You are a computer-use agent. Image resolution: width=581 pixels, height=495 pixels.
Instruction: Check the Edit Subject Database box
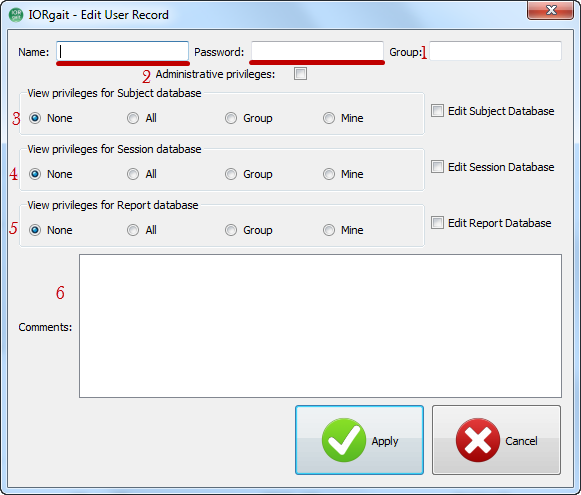(437, 110)
